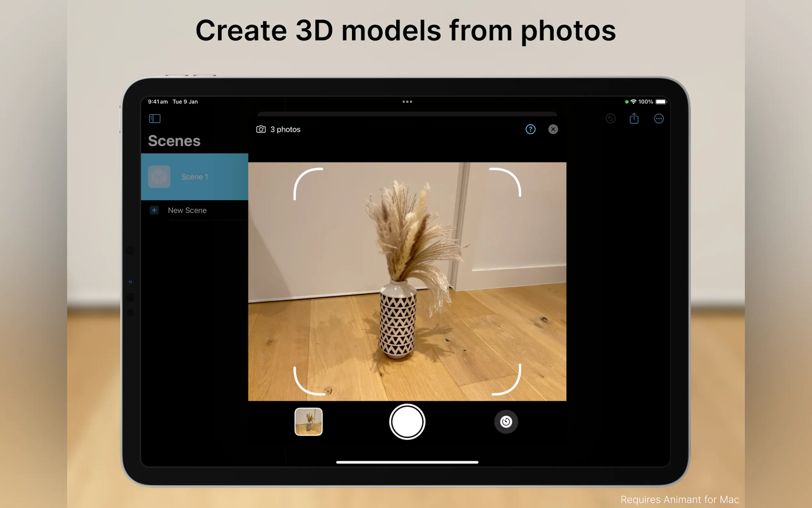Create a New Scene entry

[x=187, y=210]
